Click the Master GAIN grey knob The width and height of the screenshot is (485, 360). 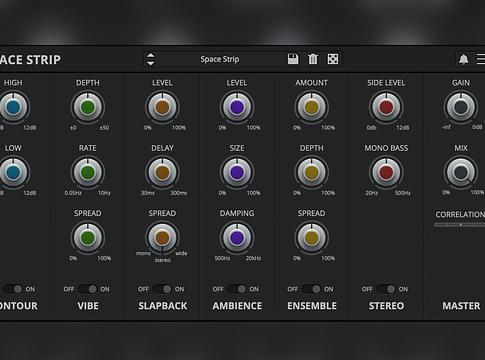pyautogui.click(x=461, y=107)
